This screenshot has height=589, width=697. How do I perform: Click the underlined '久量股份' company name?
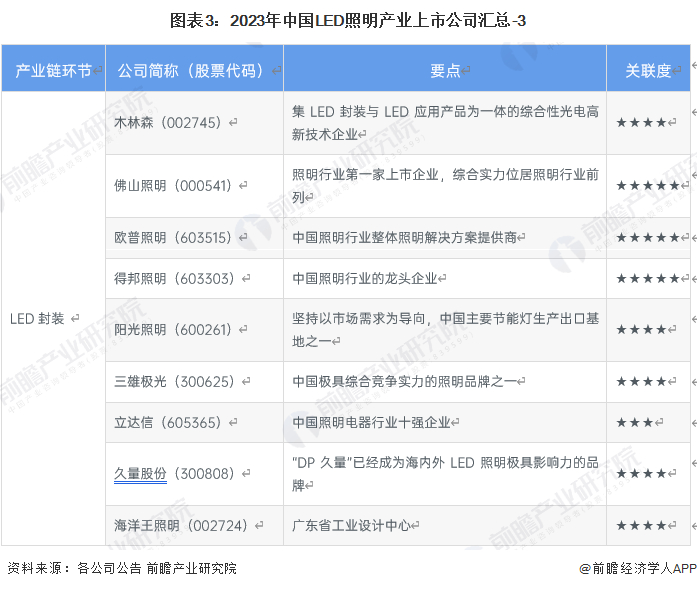tap(140, 473)
